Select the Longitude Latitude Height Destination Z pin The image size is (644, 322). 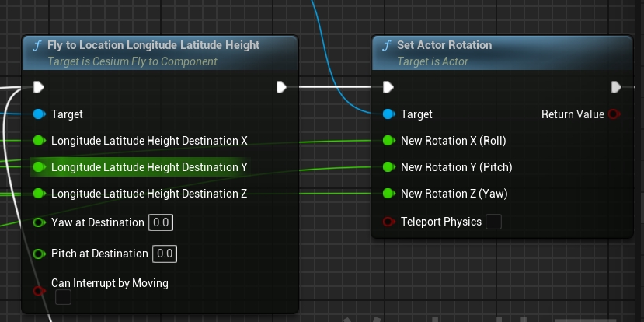[39, 193]
